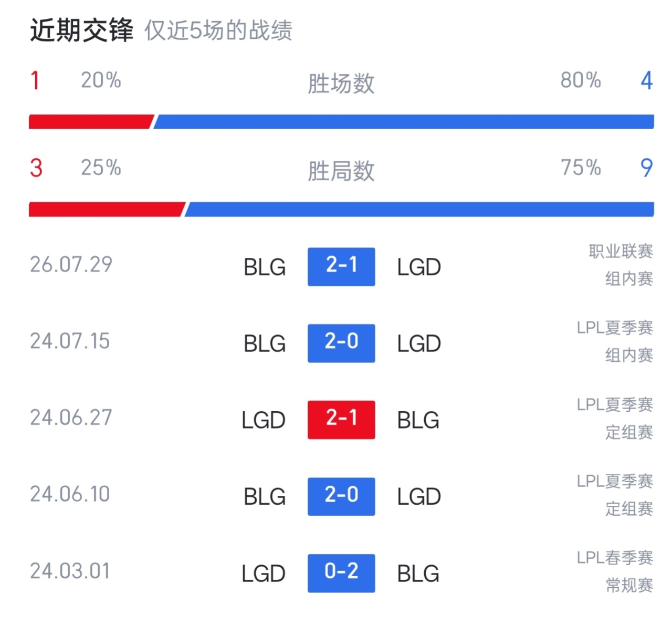Open LPL春季赛 常规赛 tournament label
Screen dimensions: 672x625
tap(615, 571)
